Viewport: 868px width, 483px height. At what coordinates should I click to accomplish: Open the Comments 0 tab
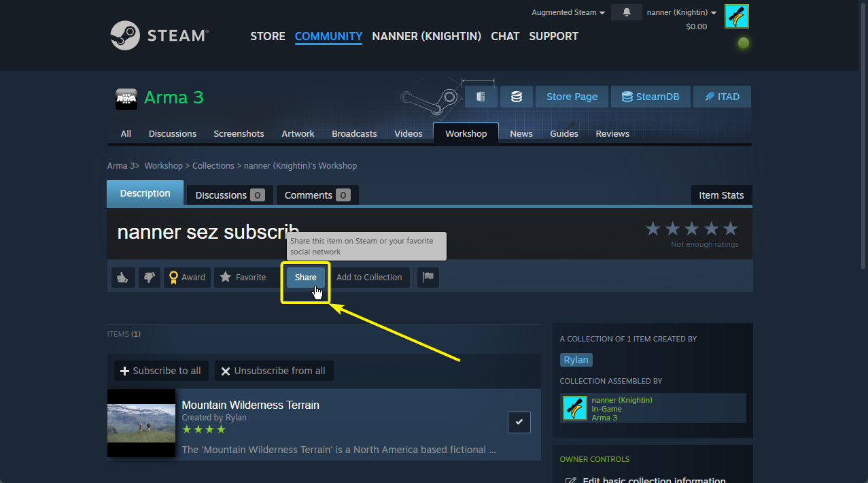pos(317,195)
